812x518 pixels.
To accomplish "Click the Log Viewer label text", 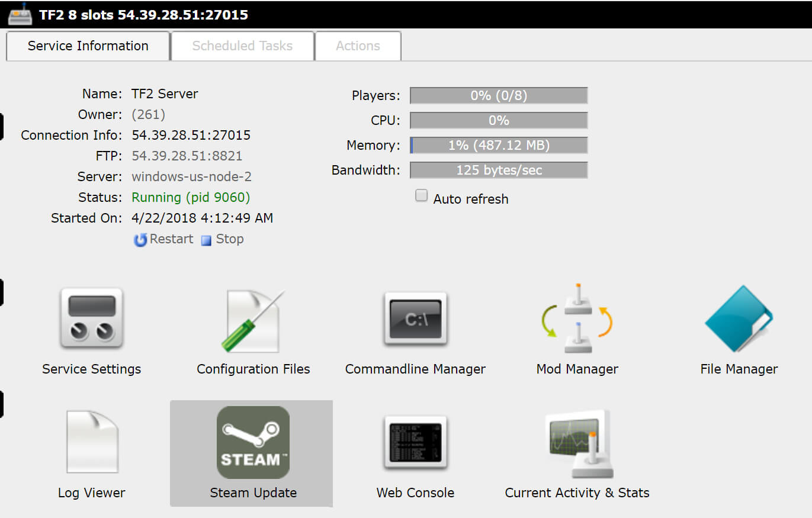I will [x=92, y=493].
